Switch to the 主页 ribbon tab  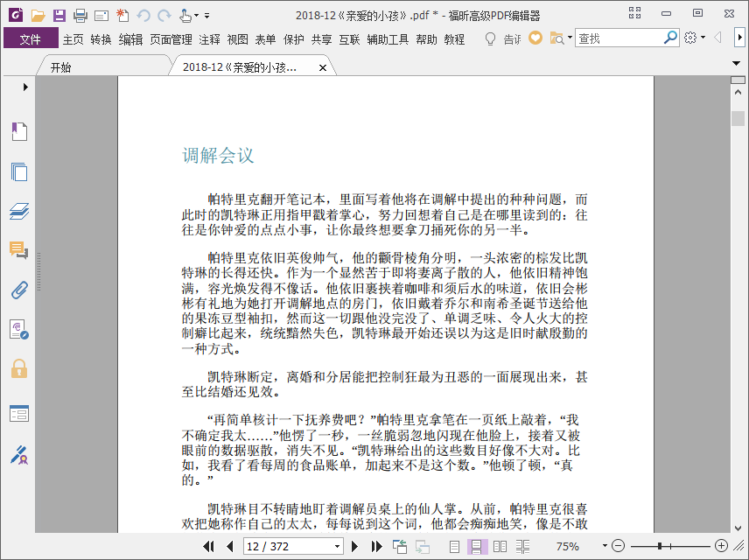point(73,39)
